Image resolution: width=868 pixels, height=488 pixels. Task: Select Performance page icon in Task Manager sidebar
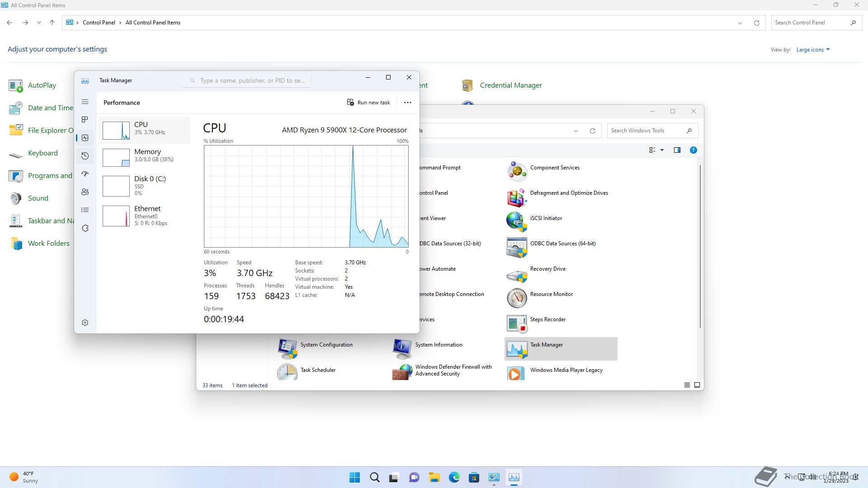click(85, 138)
